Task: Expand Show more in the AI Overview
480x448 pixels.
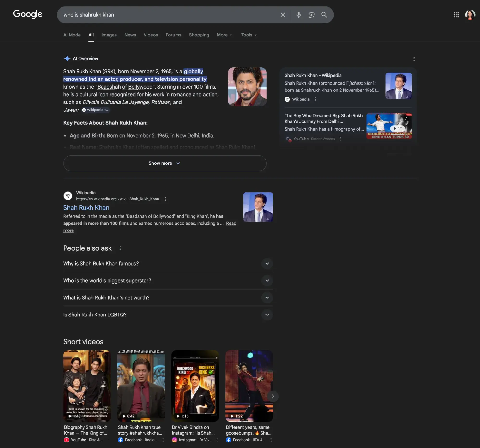Action: coord(164,163)
